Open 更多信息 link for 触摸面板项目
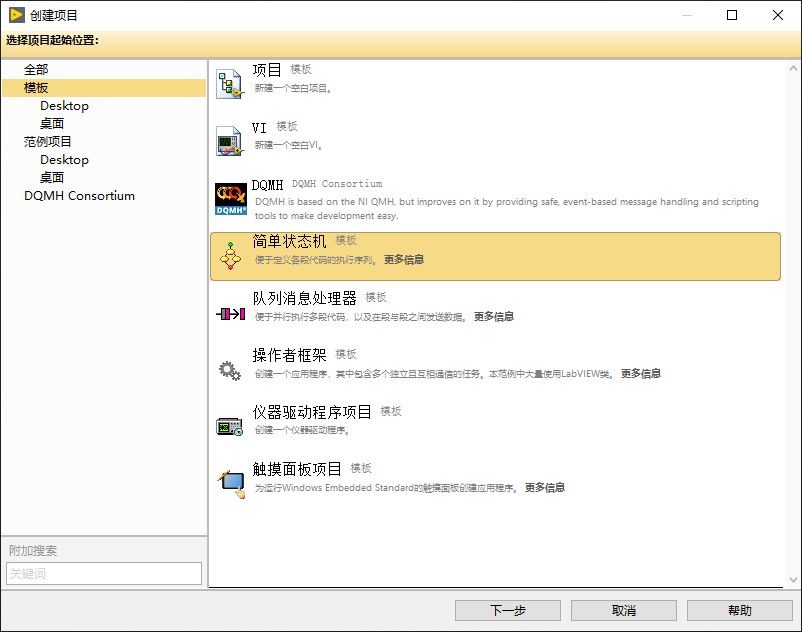The height and width of the screenshot is (632, 802). [545, 488]
